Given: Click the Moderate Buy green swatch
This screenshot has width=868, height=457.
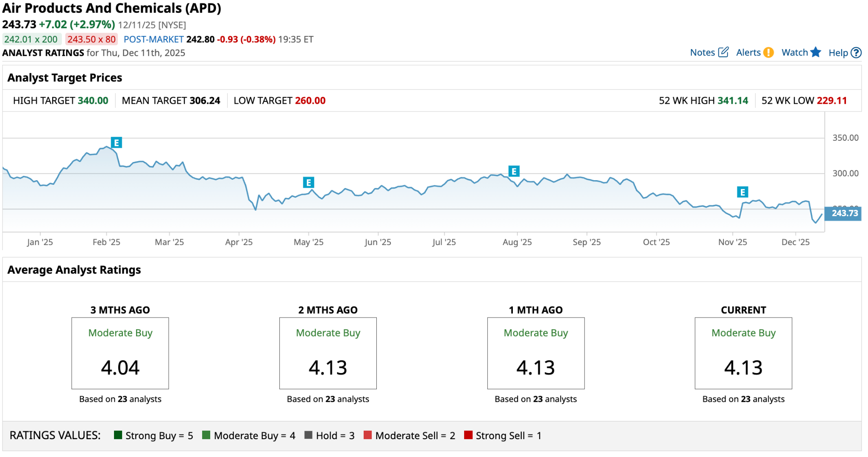Looking at the screenshot, I should 206,435.
